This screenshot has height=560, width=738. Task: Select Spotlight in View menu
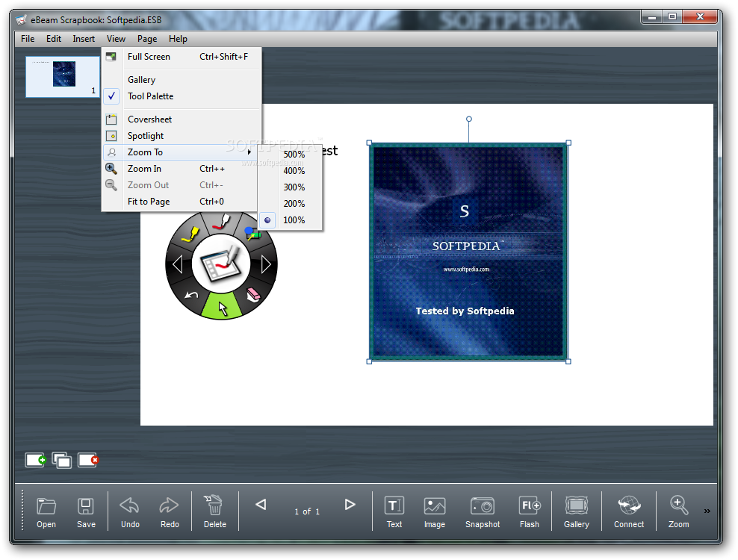[x=182, y=136]
